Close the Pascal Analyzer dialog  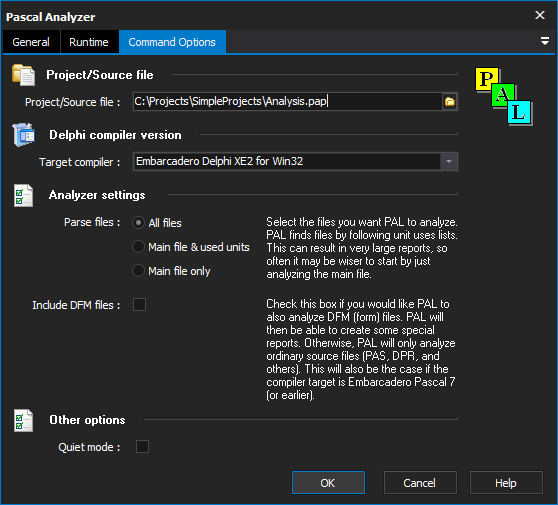540,15
